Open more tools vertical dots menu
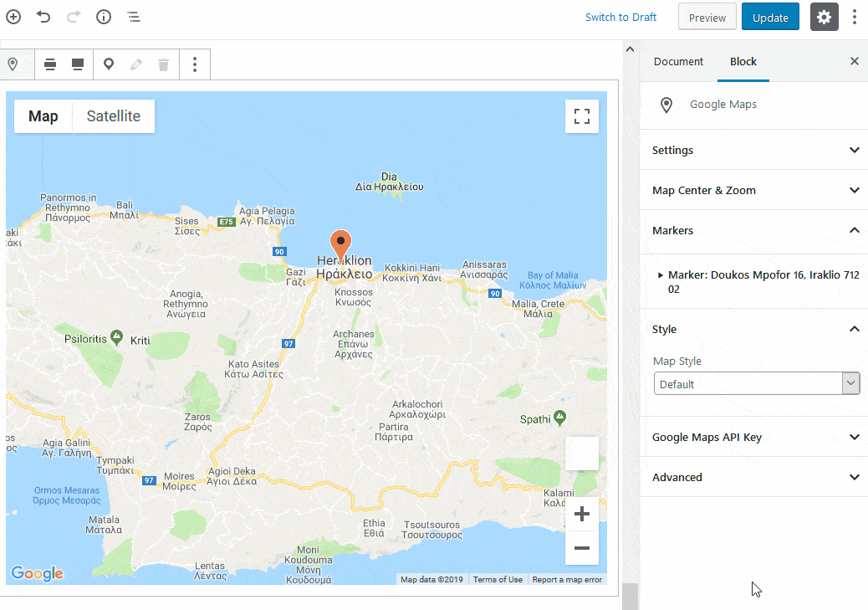 click(855, 18)
